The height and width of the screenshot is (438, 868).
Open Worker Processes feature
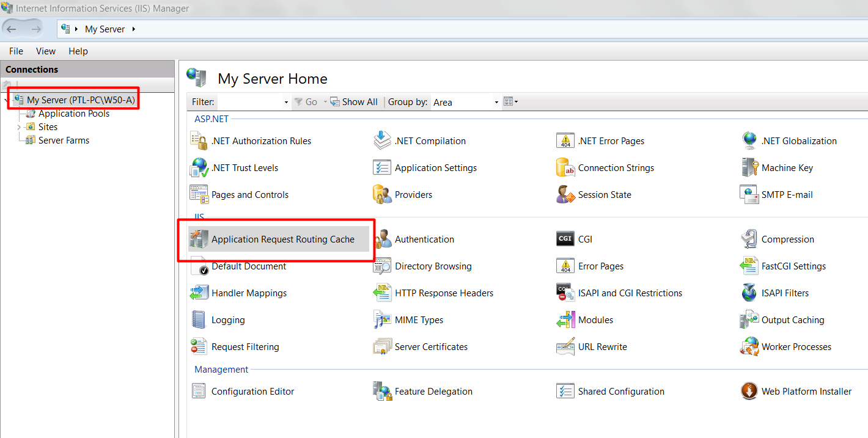(x=787, y=347)
